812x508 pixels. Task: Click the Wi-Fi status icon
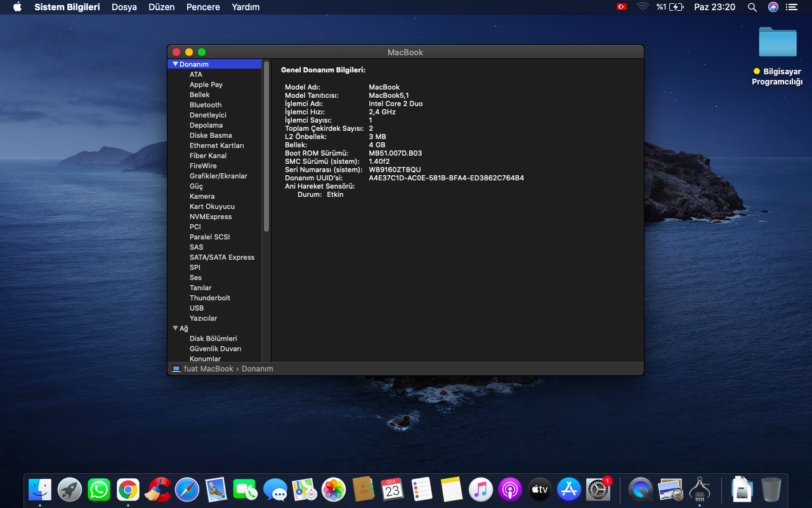pos(643,7)
